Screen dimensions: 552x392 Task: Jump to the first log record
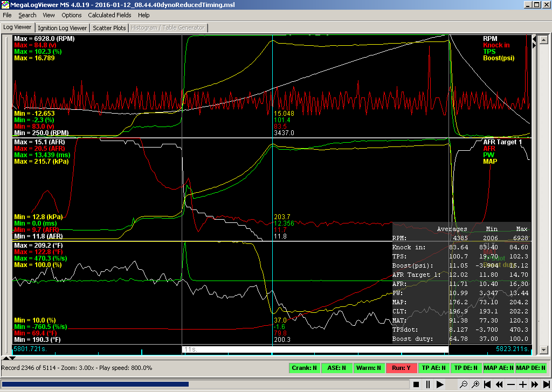point(487,384)
